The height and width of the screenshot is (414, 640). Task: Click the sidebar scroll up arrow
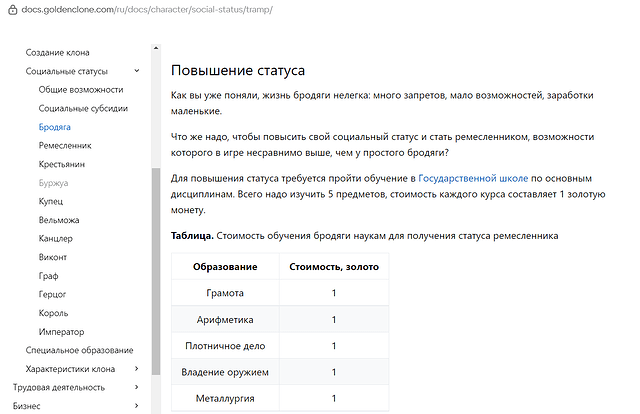coord(155,48)
